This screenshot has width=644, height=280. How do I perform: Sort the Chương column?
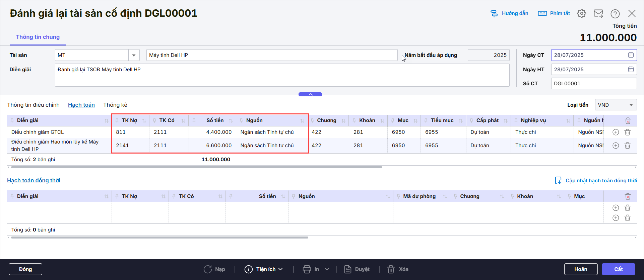343,121
